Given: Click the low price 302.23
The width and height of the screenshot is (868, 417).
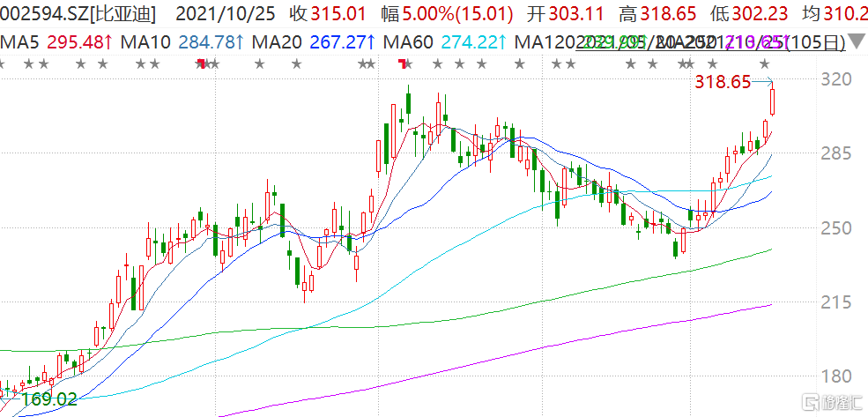Looking at the screenshot, I should point(761,14).
